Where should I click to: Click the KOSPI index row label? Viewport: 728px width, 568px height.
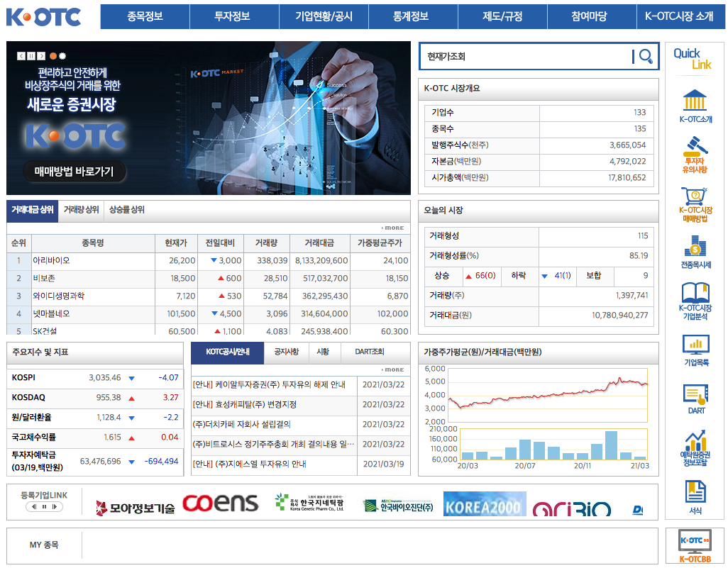[x=23, y=378]
